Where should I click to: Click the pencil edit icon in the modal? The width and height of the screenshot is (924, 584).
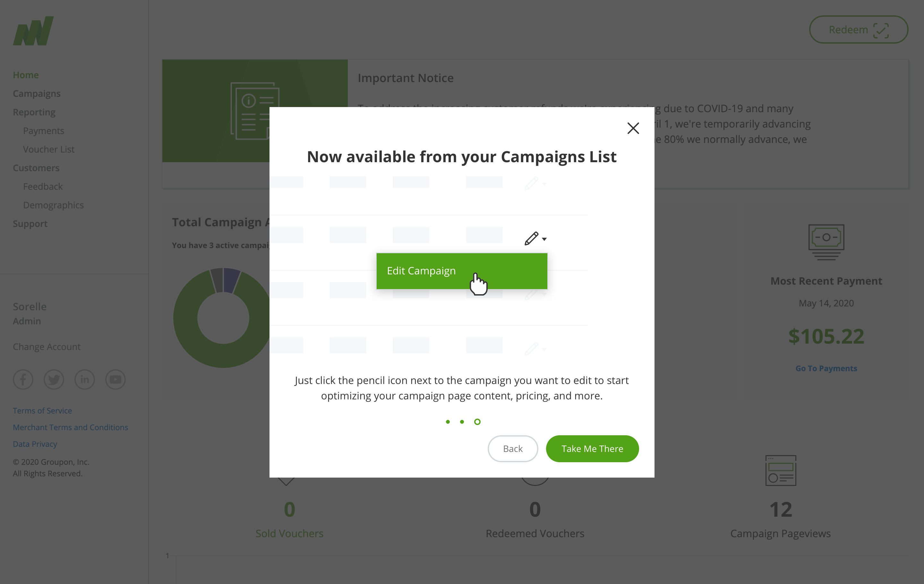tap(531, 238)
